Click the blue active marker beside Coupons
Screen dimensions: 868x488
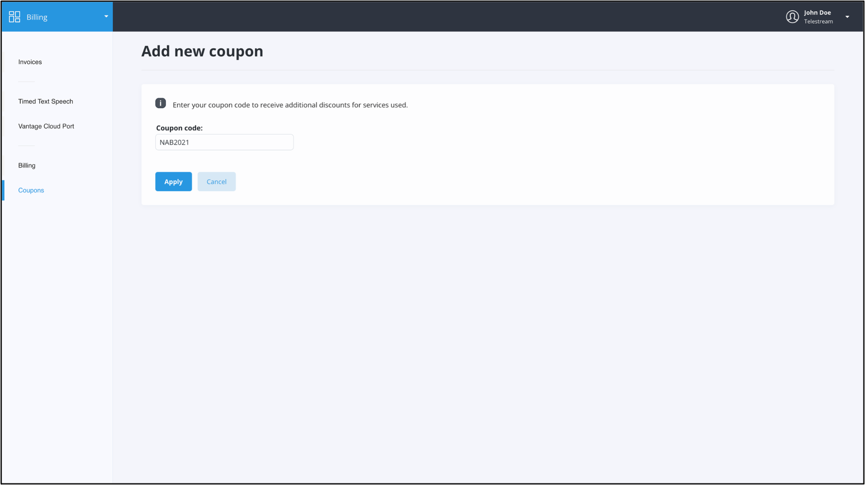coord(3,190)
